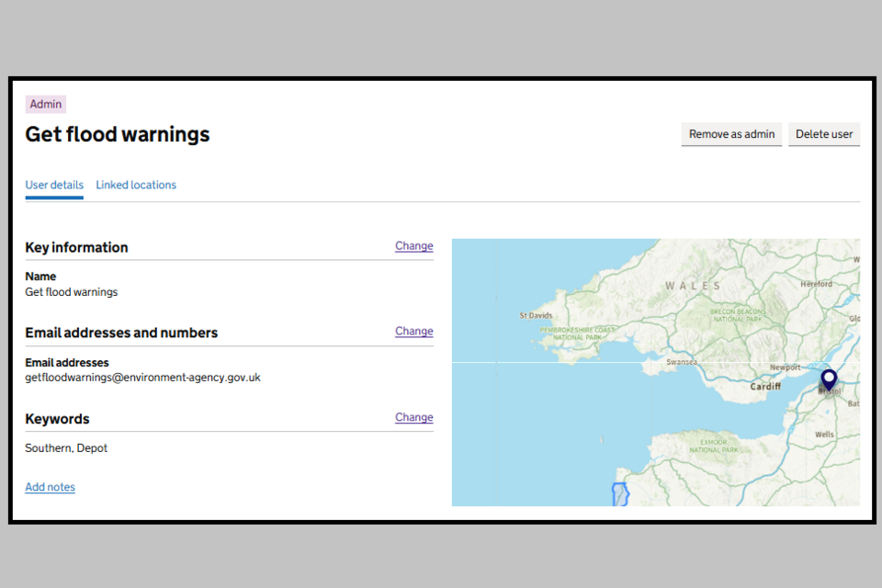Image resolution: width=882 pixels, height=588 pixels.
Task: Click Wells label on the map
Action: (824, 435)
